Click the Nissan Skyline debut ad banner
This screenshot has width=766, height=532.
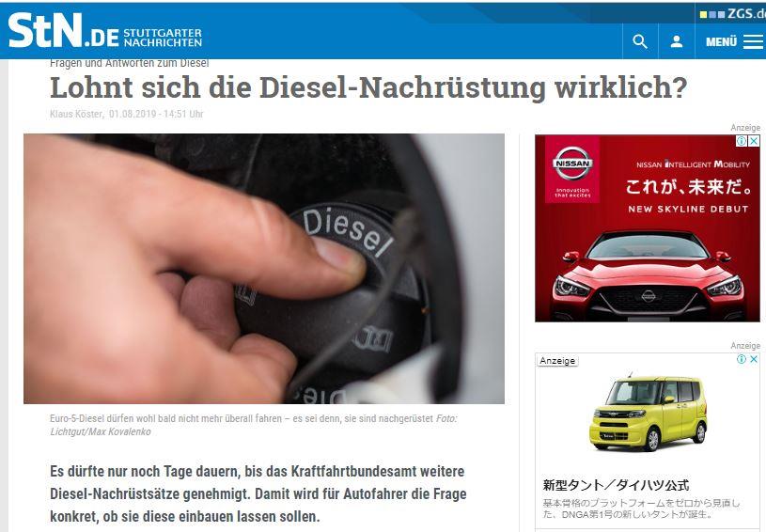click(648, 228)
